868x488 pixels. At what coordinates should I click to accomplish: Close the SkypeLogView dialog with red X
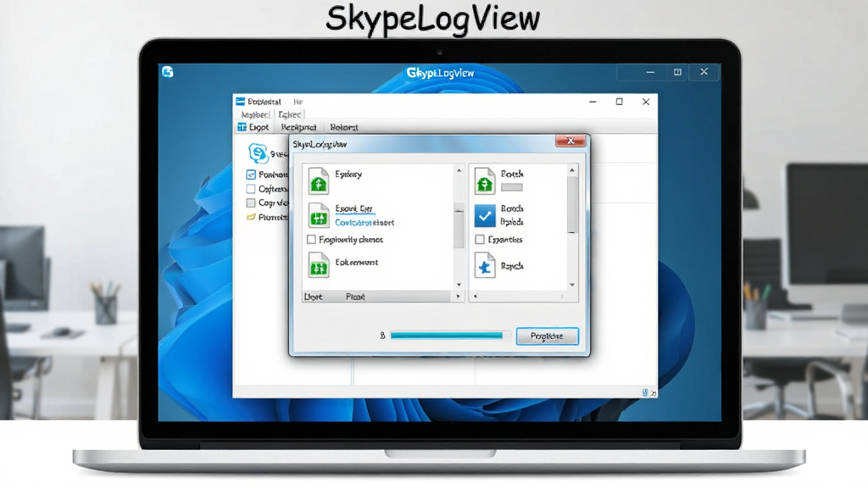(570, 141)
